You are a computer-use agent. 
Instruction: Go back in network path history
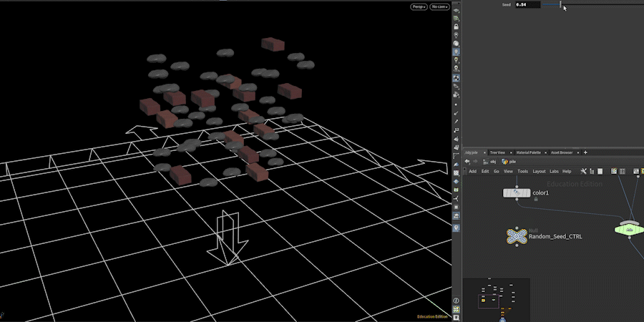tap(467, 162)
